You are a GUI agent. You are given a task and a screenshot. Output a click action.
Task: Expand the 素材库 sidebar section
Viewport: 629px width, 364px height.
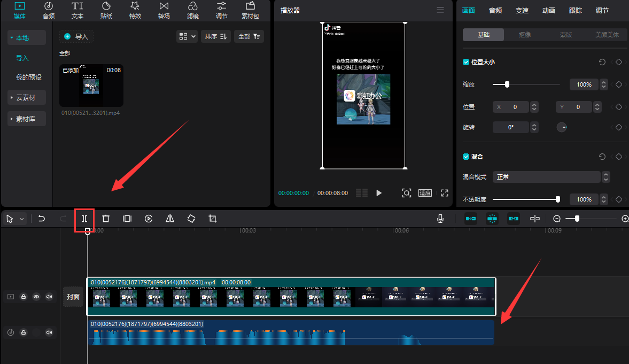click(26, 119)
